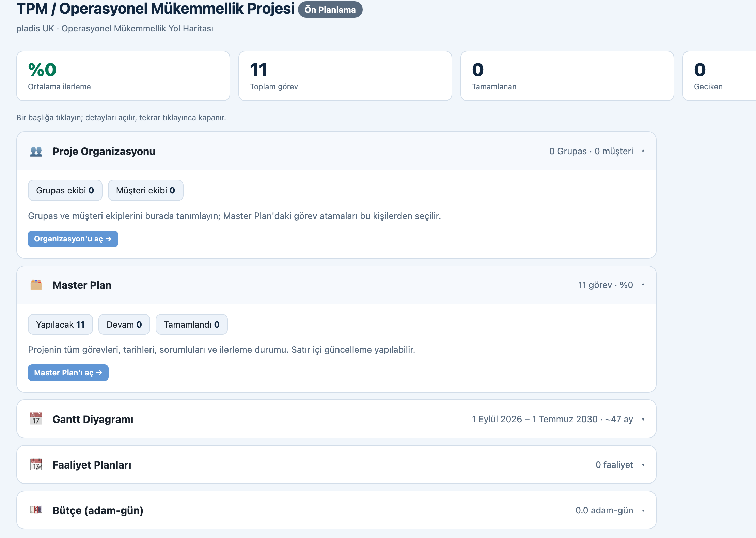Image resolution: width=756 pixels, height=538 pixels.
Task: Click the 11 Toplam görev card
Action: [345, 76]
